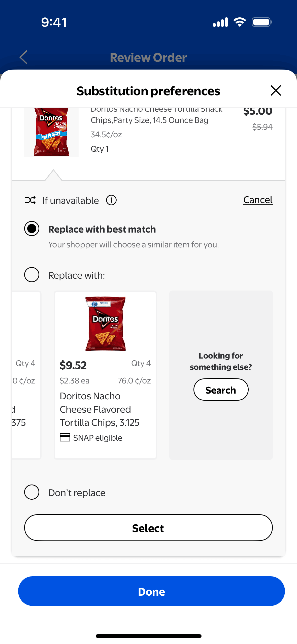The width and height of the screenshot is (297, 644).
Task: Tap the SNAP eligible card icon
Action: point(65,437)
